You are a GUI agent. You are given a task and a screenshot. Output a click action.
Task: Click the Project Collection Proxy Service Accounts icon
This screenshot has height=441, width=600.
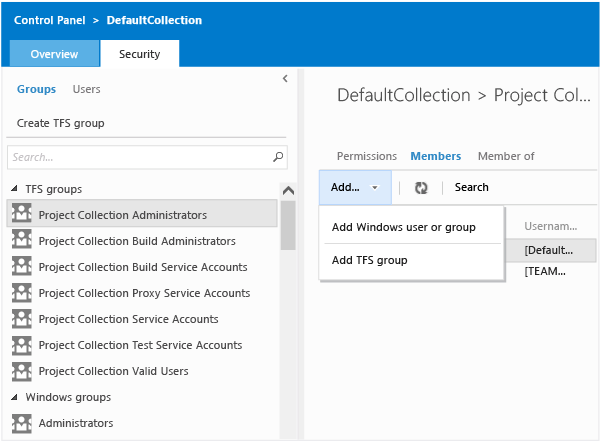point(21,291)
